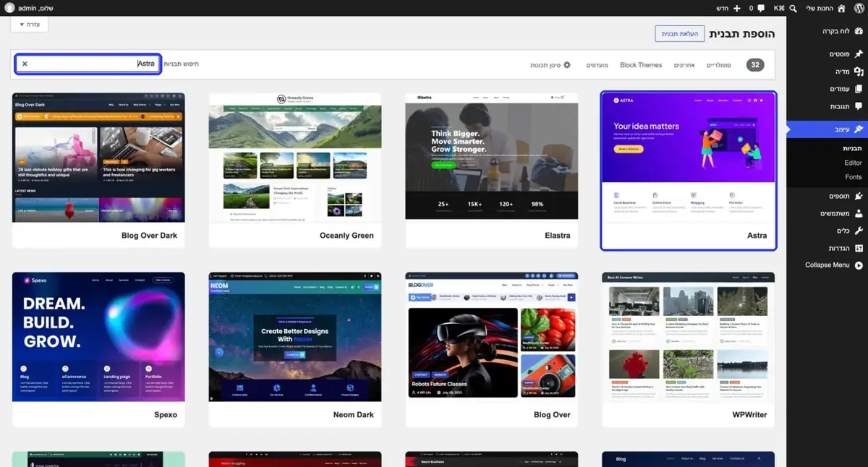Image resolution: width=868 pixels, height=467 pixels.
Task: Open the Editor submenu link
Action: 853,163
